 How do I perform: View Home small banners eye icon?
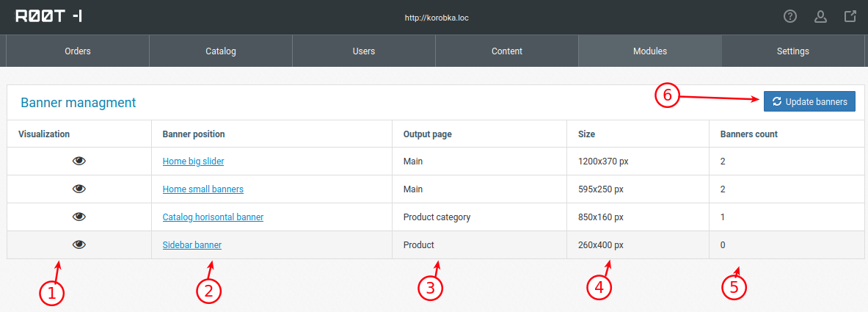(x=79, y=189)
